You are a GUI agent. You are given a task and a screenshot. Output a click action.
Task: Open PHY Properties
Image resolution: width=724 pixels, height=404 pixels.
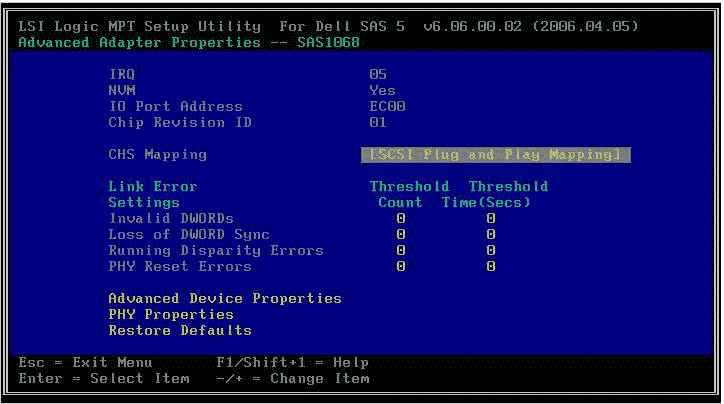tap(171, 314)
